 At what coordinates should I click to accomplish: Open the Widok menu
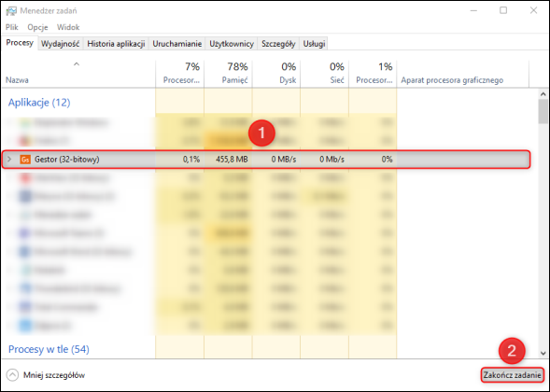[68, 27]
